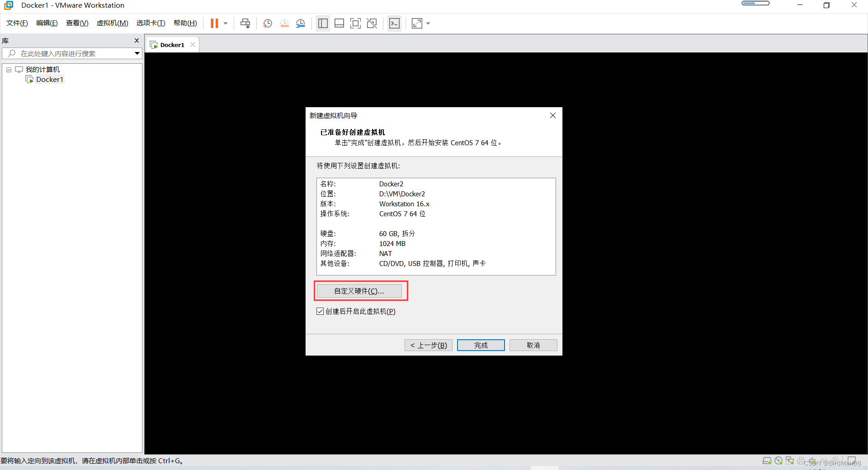Screen dimensions: 868x470
Task: Open the power options dropdown arrow
Action: pos(226,24)
